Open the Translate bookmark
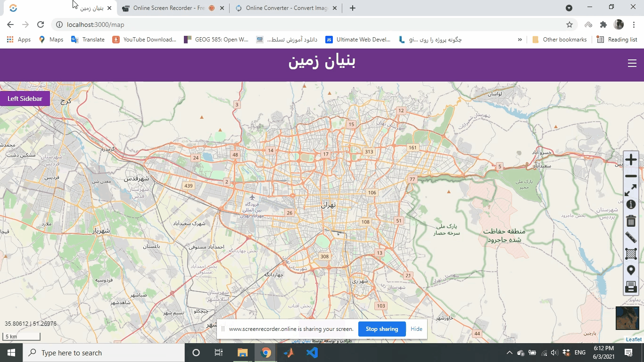This screenshot has height=362, width=644. 88,40
